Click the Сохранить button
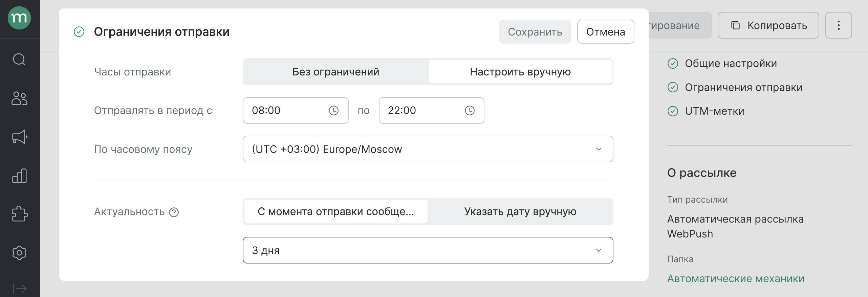This screenshot has width=868, height=297. pos(535,32)
